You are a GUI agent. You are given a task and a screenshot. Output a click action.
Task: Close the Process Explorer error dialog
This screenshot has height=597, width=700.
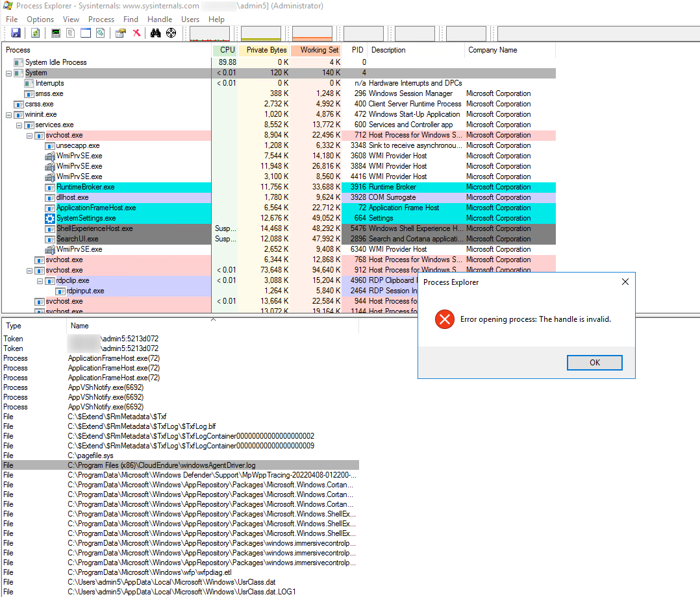click(x=625, y=282)
